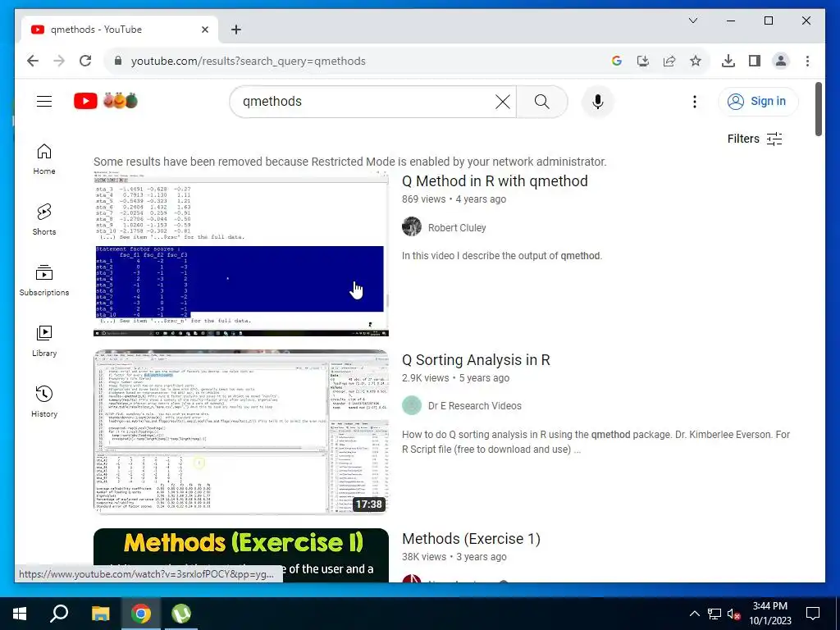The width and height of the screenshot is (840, 630).
Task: Click the magnifier search button
Action: pyautogui.click(x=541, y=101)
